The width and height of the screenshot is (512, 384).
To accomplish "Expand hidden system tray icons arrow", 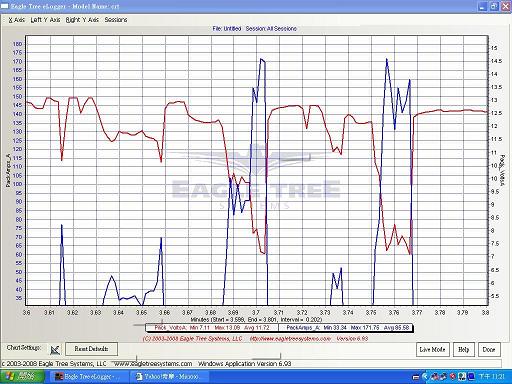I will (425, 377).
